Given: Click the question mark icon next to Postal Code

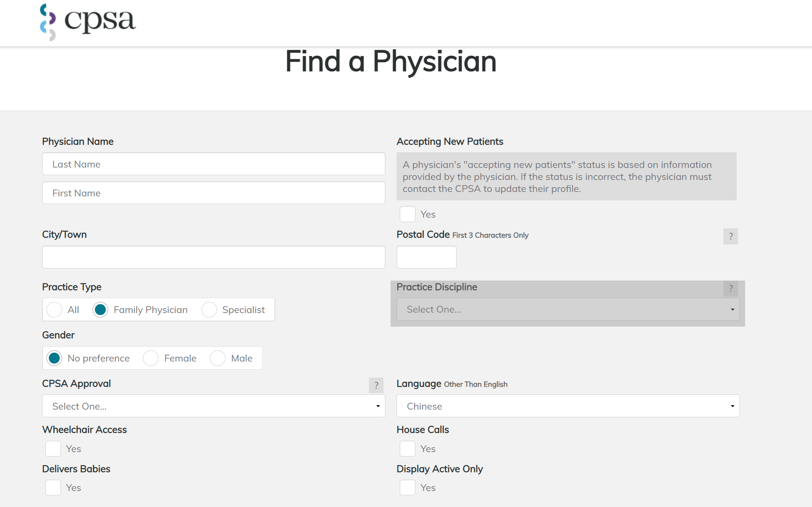Looking at the screenshot, I should click(731, 236).
